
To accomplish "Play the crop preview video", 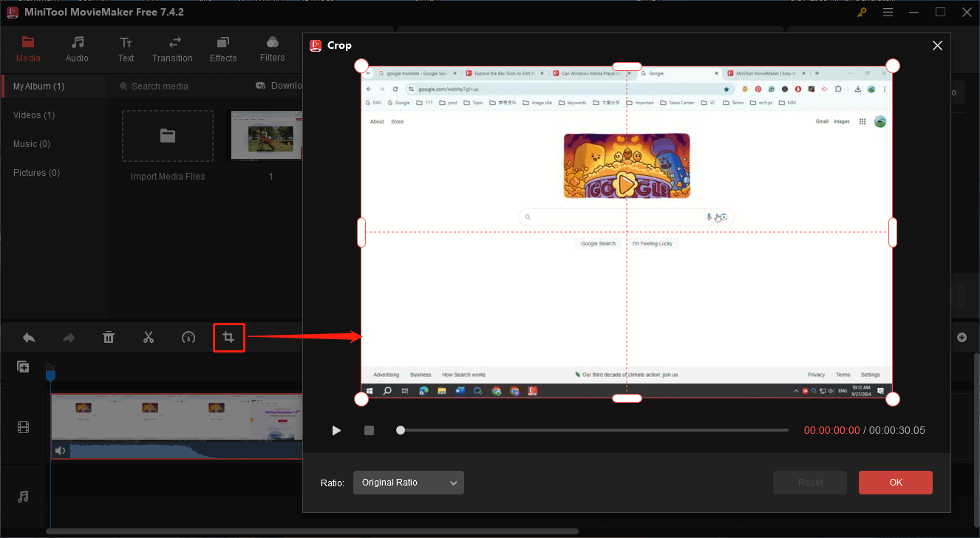I will coord(336,430).
